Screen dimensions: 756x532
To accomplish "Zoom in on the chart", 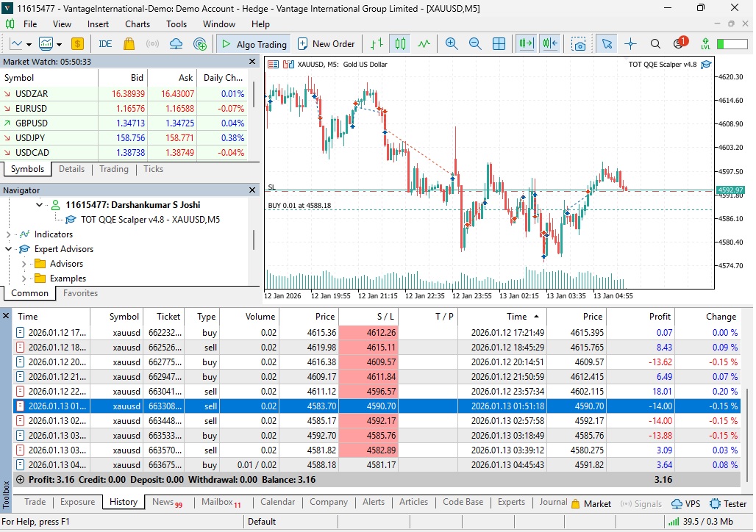I will pyautogui.click(x=452, y=44).
